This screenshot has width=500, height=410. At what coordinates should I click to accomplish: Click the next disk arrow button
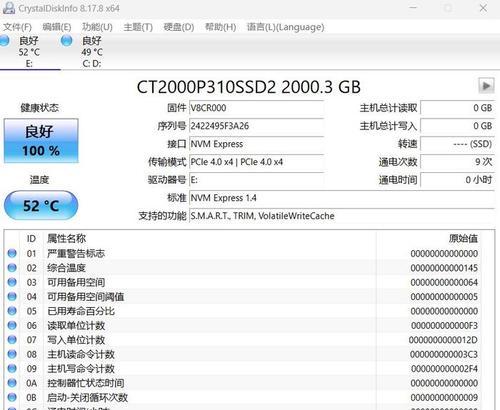[x=486, y=86]
